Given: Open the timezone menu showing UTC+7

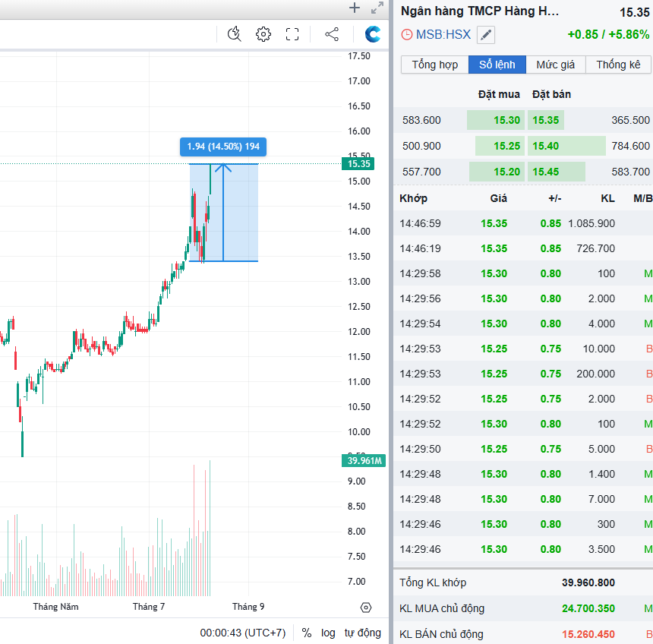Looking at the screenshot, I should pyautogui.click(x=243, y=633).
